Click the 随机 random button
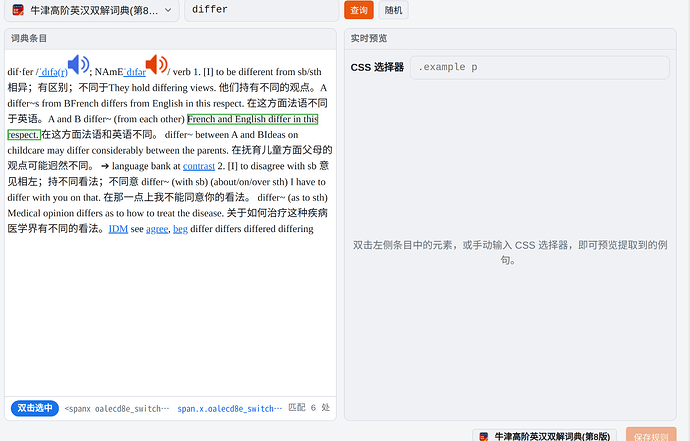690x441 pixels. pos(393,10)
